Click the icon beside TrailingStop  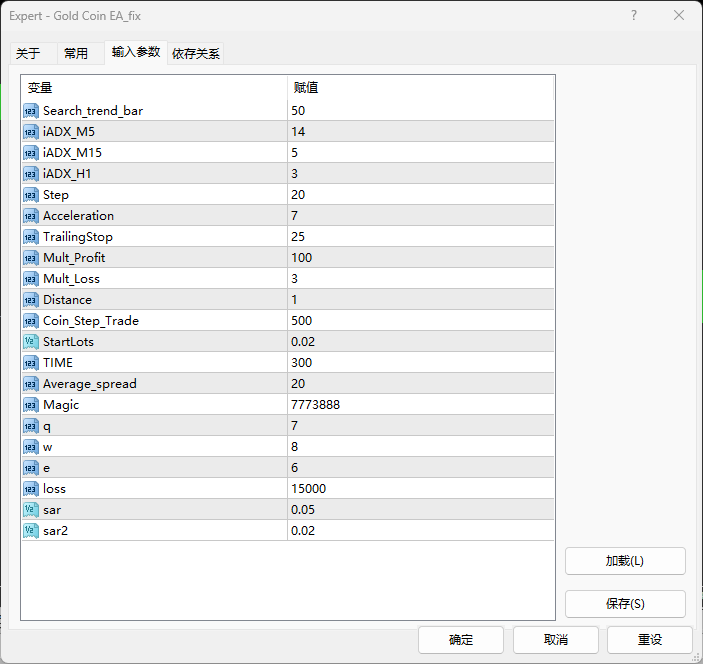pos(31,237)
